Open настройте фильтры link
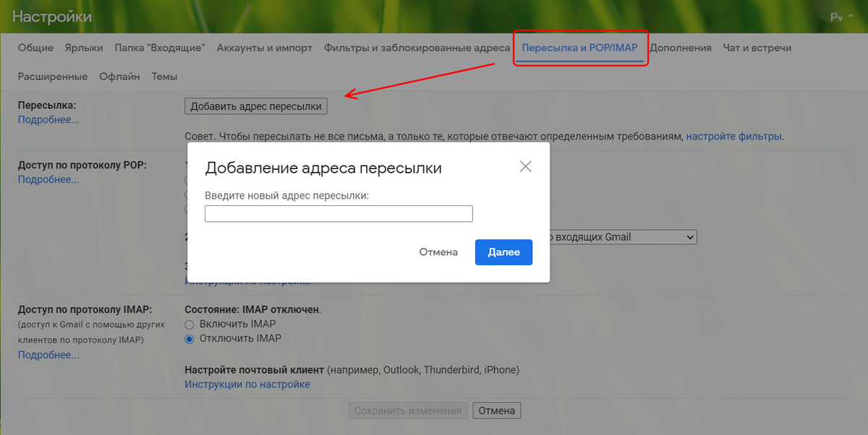 pos(734,135)
